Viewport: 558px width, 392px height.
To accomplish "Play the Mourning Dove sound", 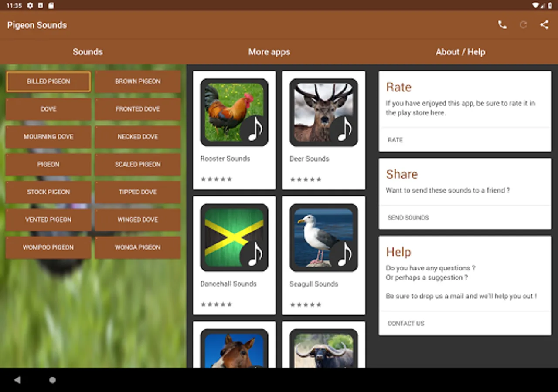I will [x=48, y=137].
